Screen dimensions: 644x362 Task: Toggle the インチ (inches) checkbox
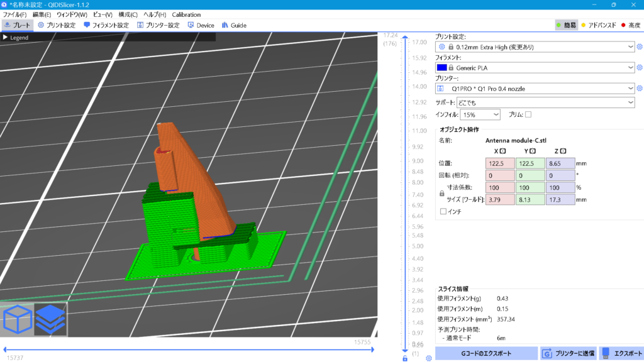point(443,212)
